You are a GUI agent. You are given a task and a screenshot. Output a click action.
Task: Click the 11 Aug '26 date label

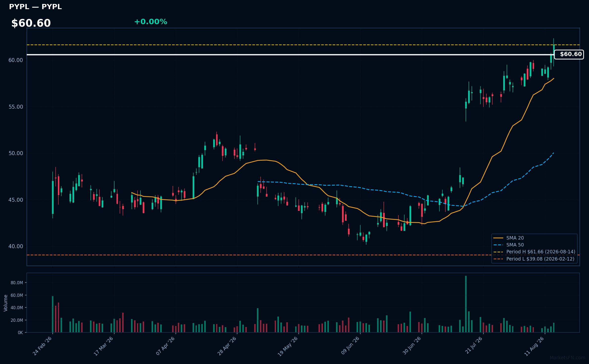point(534,346)
